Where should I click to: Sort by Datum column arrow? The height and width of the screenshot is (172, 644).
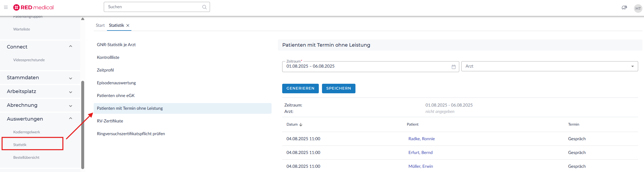[301, 125]
